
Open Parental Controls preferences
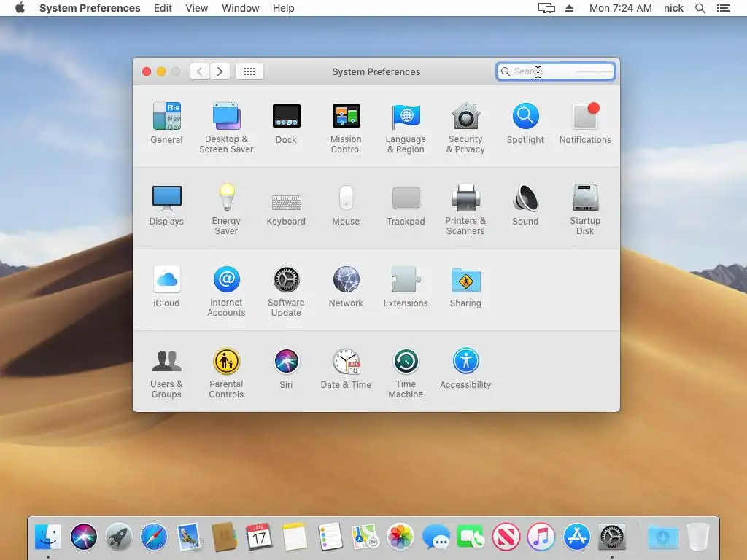(226, 373)
